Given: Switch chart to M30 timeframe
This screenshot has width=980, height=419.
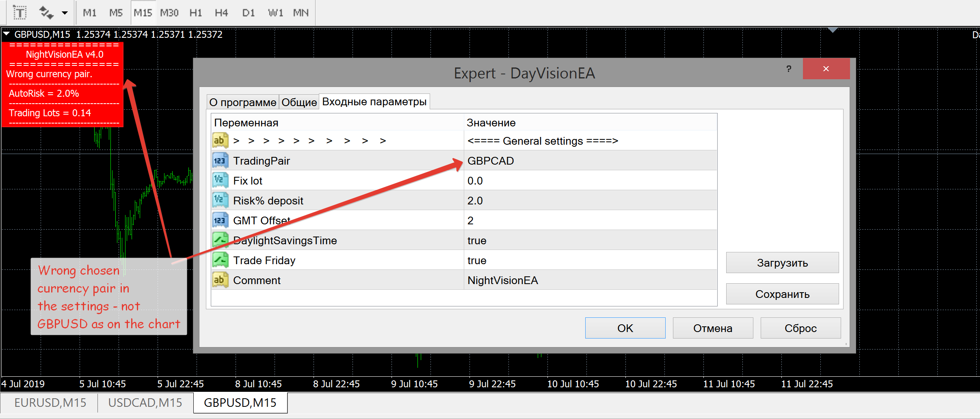Looking at the screenshot, I should (169, 13).
